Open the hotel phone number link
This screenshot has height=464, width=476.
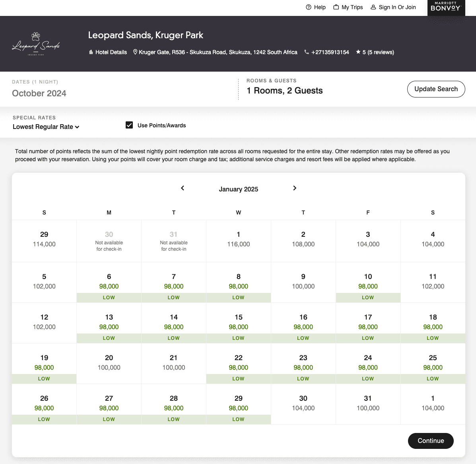(330, 52)
